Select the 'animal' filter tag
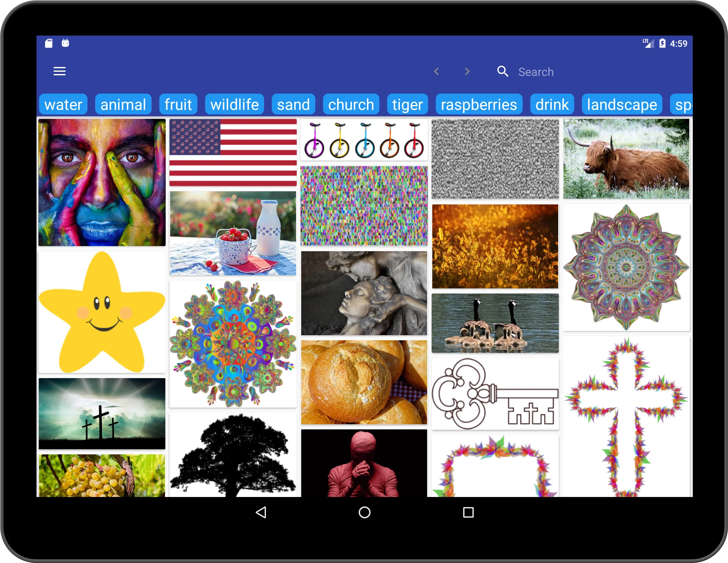The width and height of the screenshot is (728, 563). pos(123,104)
